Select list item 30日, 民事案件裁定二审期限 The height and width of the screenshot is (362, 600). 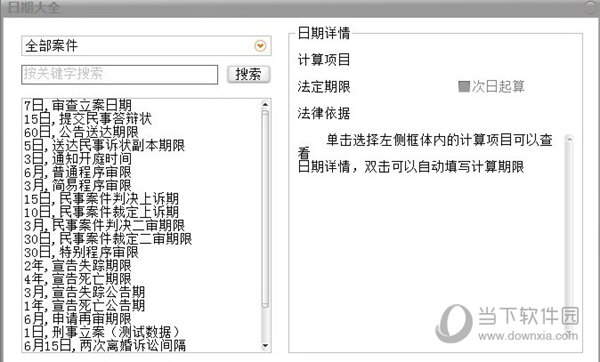click(108, 239)
